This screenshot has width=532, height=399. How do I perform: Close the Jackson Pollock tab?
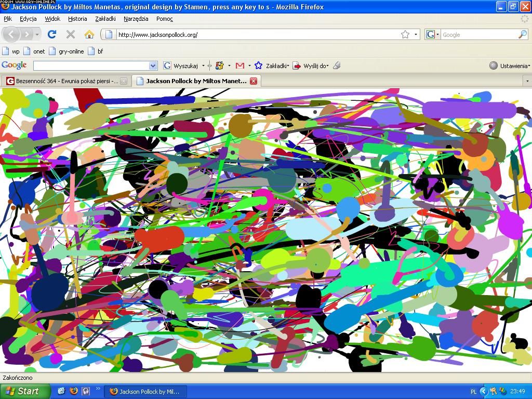coord(254,81)
